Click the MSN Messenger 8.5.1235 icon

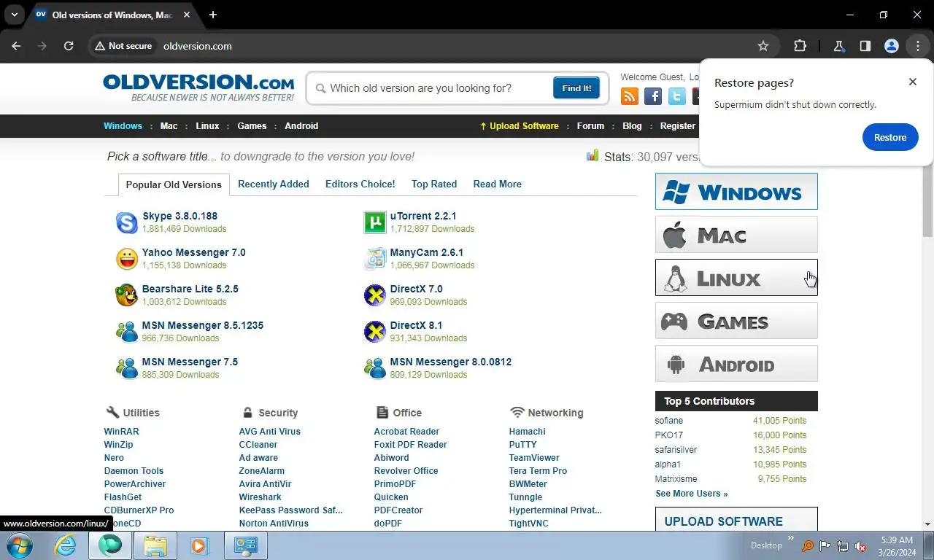127,332
